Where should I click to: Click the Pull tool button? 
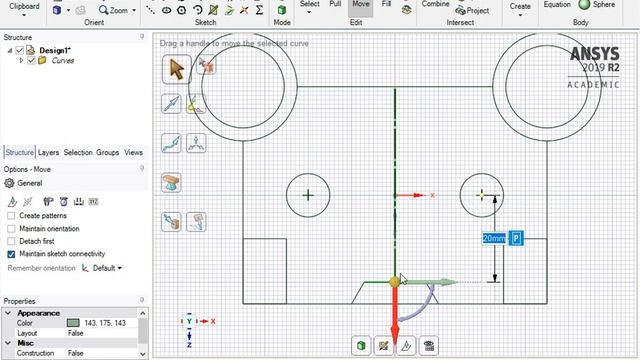[x=335, y=4]
